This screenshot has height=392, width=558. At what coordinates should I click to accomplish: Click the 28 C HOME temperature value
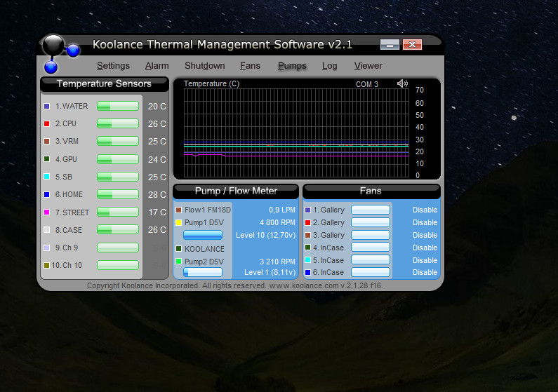pyautogui.click(x=157, y=195)
